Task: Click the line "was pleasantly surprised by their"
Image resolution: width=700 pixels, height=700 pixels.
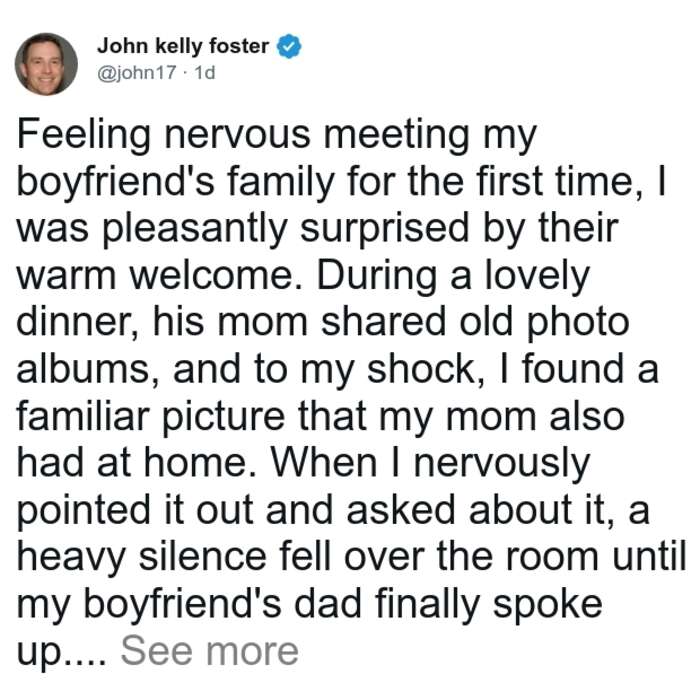Action: tap(317, 229)
